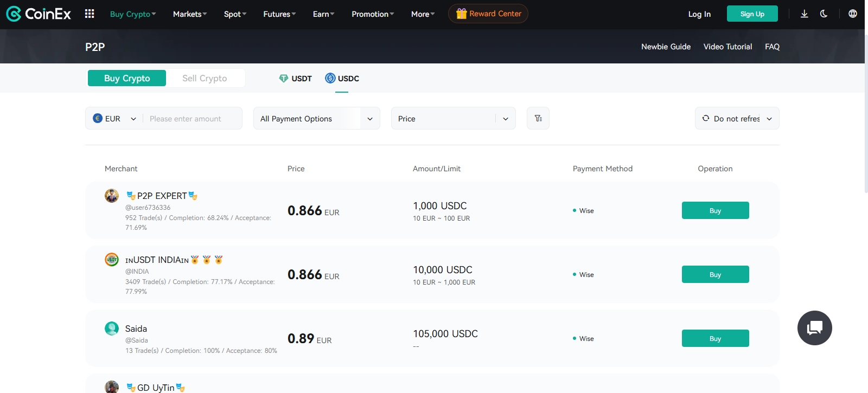Click Payment Method column header
868x393 pixels.
603,169
